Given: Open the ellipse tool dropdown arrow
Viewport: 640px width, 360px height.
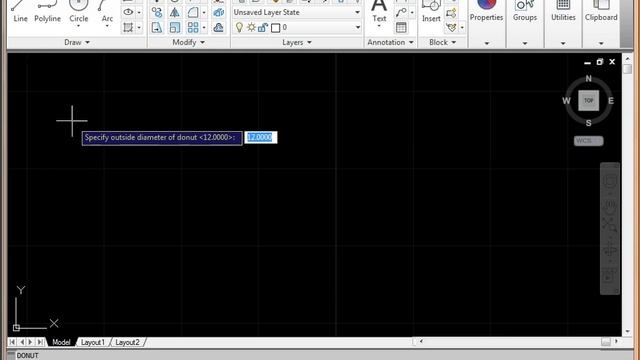Looking at the screenshot, I should [139, 12].
